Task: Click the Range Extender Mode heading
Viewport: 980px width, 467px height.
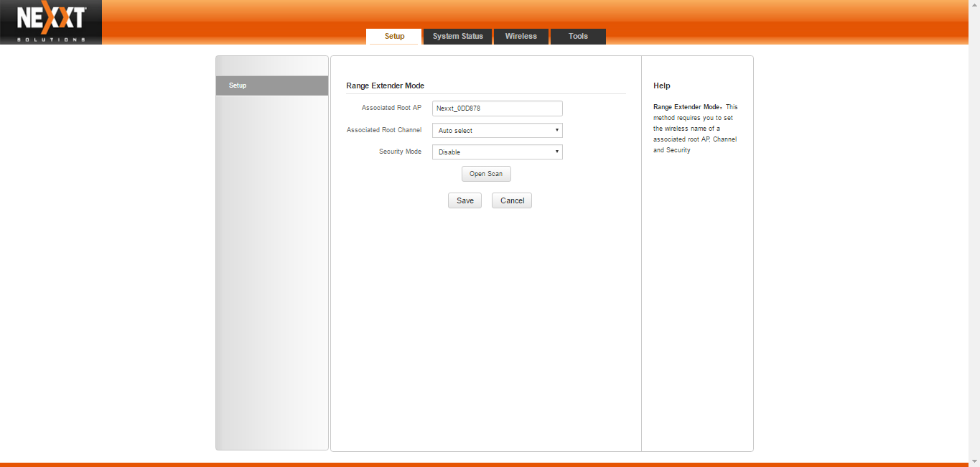Action: (385, 85)
